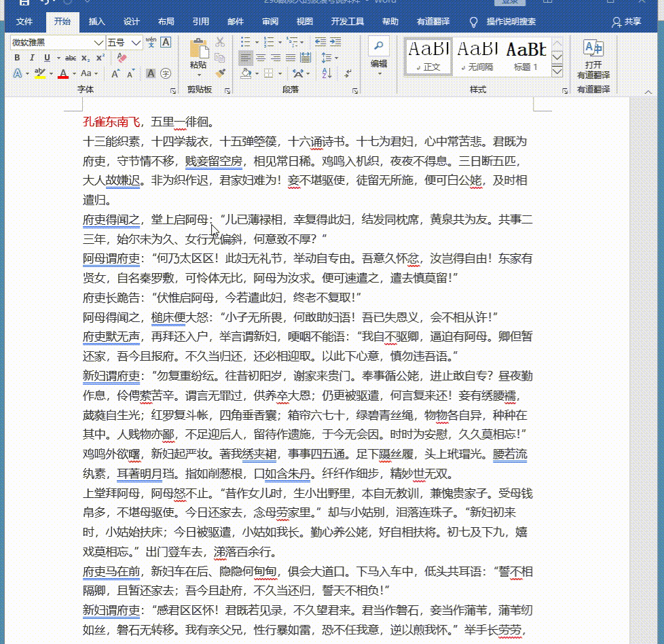Sort the text with the A-Z icon
Viewport: 664px width, 644px height.
click(x=327, y=73)
